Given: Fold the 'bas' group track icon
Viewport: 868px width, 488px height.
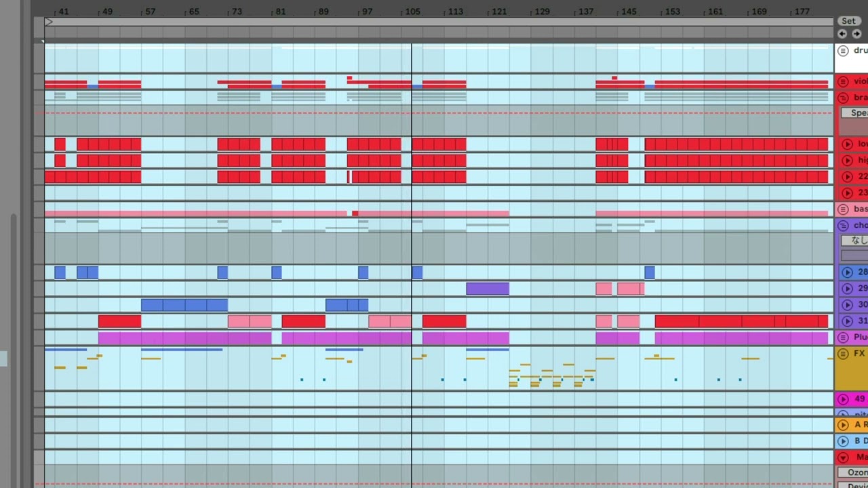Looking at the screenshot, I should pos(843,209).
